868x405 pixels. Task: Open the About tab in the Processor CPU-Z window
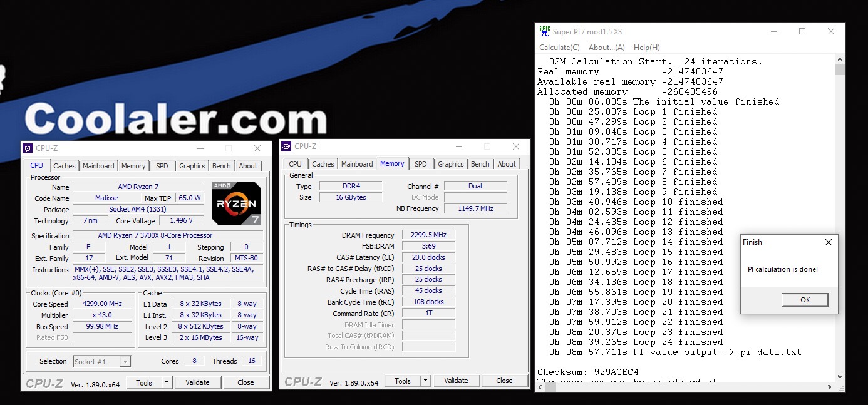click(x=248, y=166)
